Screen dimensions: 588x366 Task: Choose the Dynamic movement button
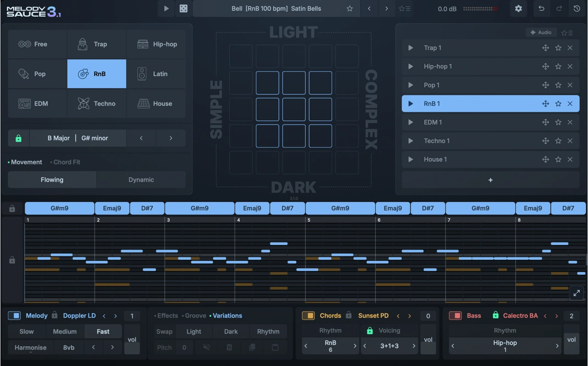click(141, 180)
